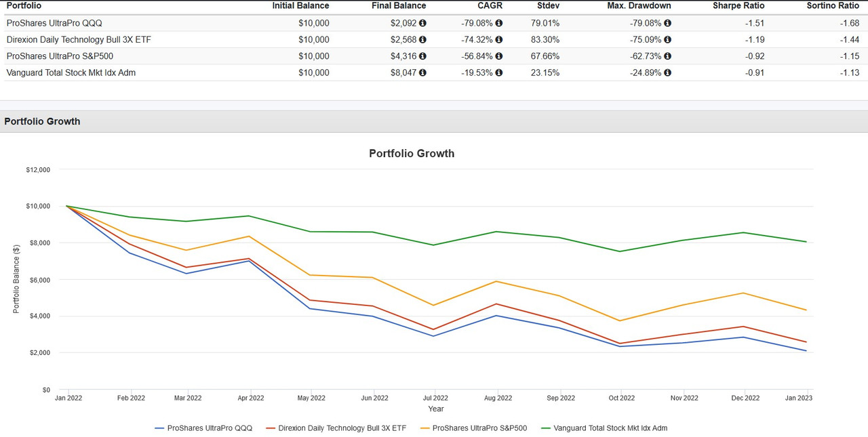
Task: Click the Year x-axis title
Action: 436,409
